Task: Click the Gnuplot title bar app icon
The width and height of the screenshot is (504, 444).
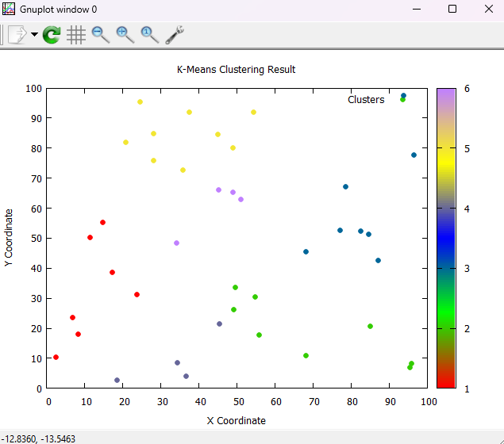Action: pos(9,9)
